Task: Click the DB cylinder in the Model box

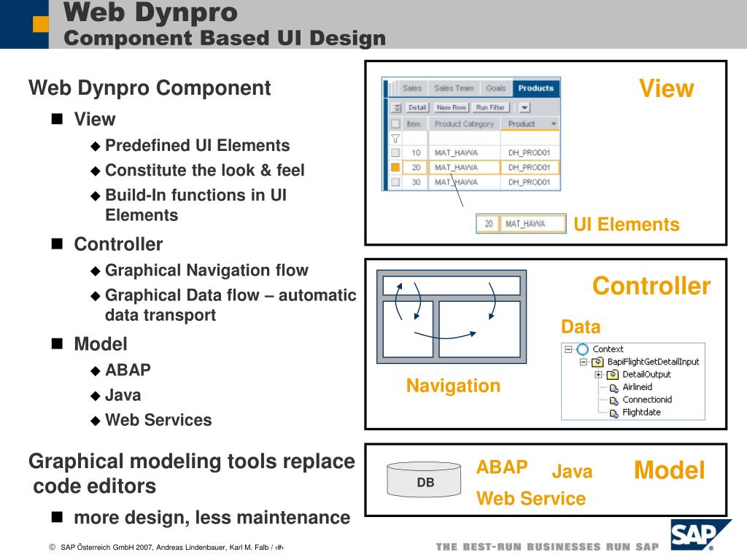Action: (x=424, y=480)
